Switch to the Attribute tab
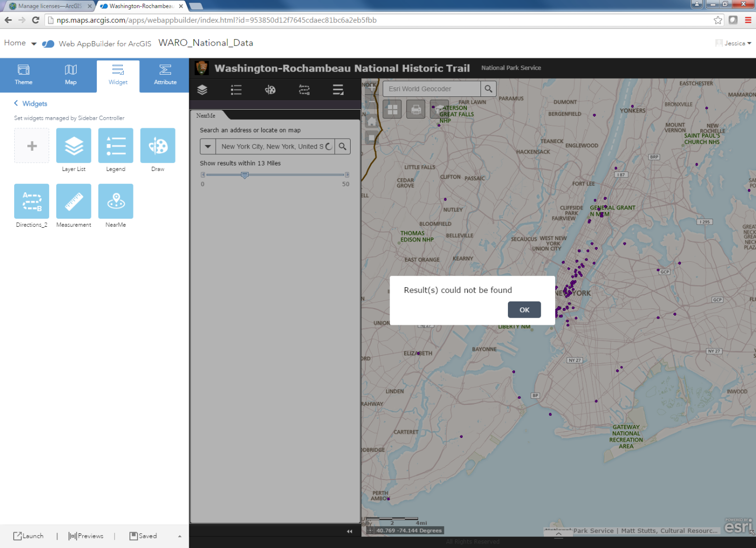Image resolution: width=756 pixels, height=548 pixels. [165, 75]
